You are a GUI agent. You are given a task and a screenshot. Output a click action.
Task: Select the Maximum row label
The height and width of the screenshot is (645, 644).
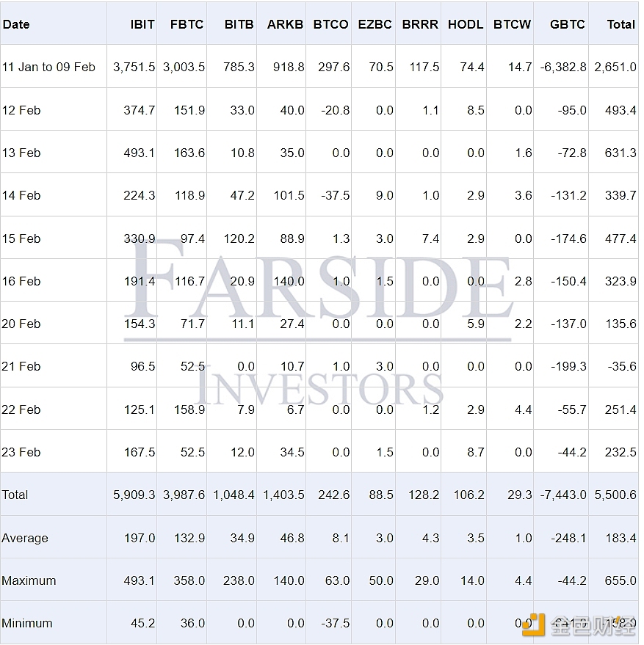point(29,580)
